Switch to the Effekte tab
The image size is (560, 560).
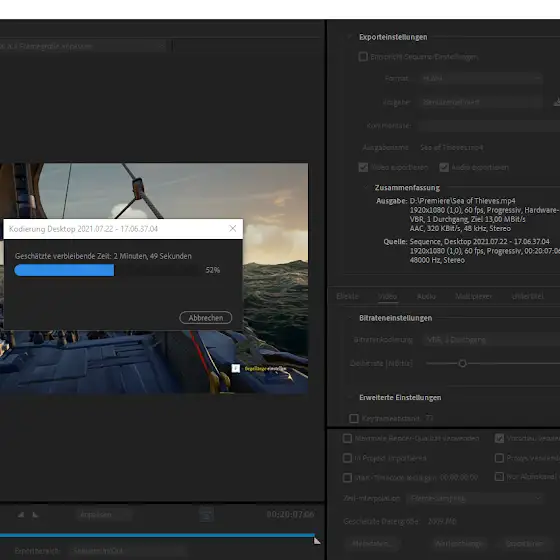click(348, 296)
